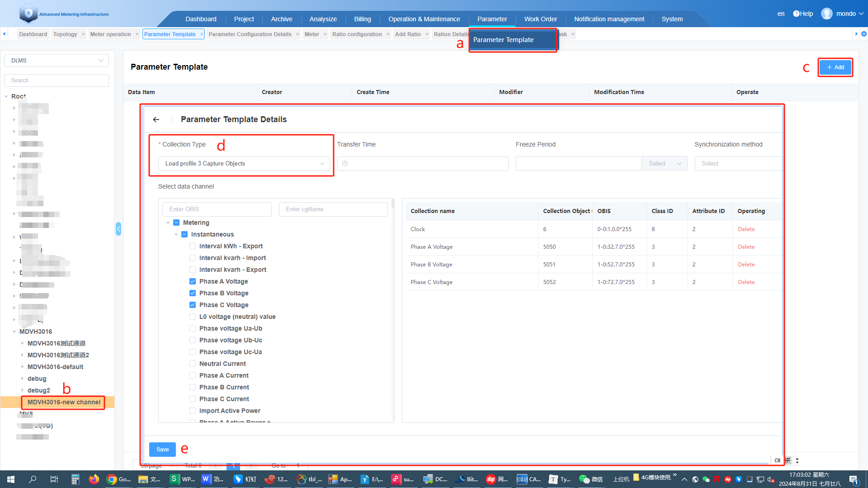The height and width of the screenshot is (488, 868).
Task: Close the Topology tab
Action: [83, 34]
